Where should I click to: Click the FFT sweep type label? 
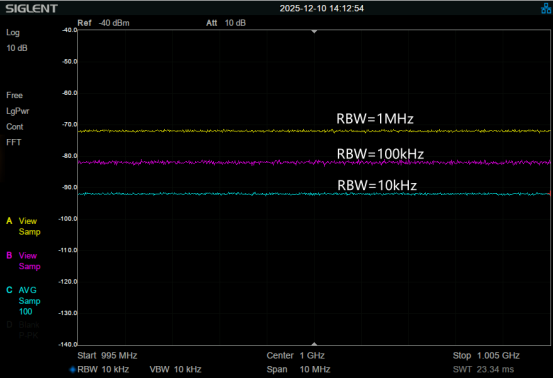(13, 142)
